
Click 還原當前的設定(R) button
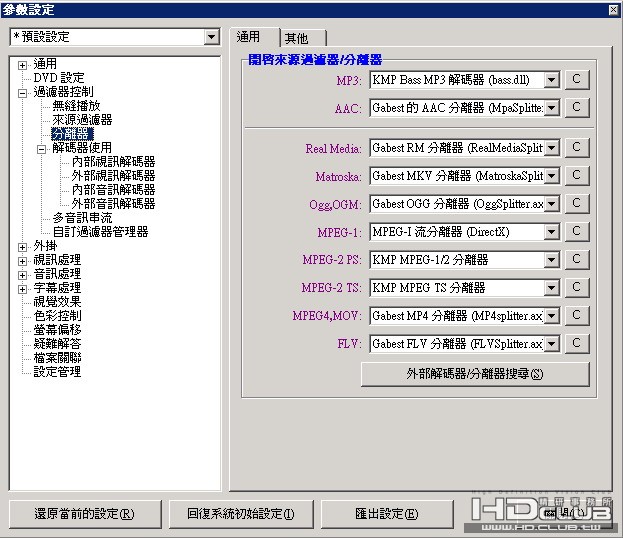point(85,514)
